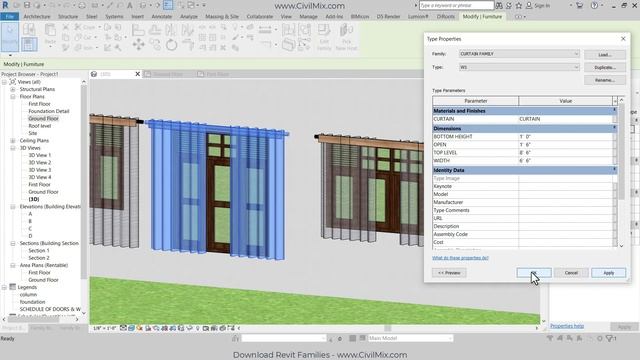Image resolution: width=640 pixels, height=360 pixels.
Task: Close the 3D view tab with its X
Action: [x=138, y=74]
